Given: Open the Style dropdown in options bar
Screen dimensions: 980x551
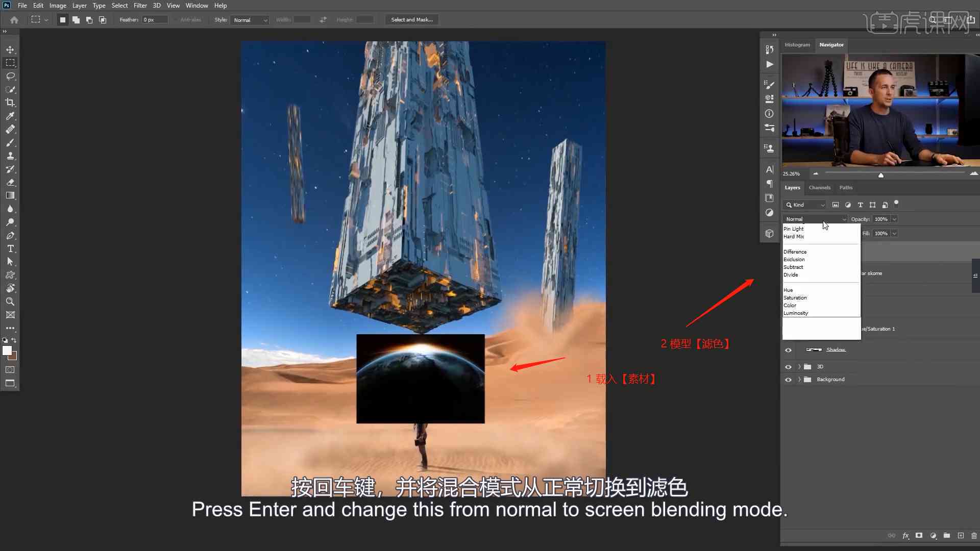Looking at the screenshot, I should (x=250, y=20).
